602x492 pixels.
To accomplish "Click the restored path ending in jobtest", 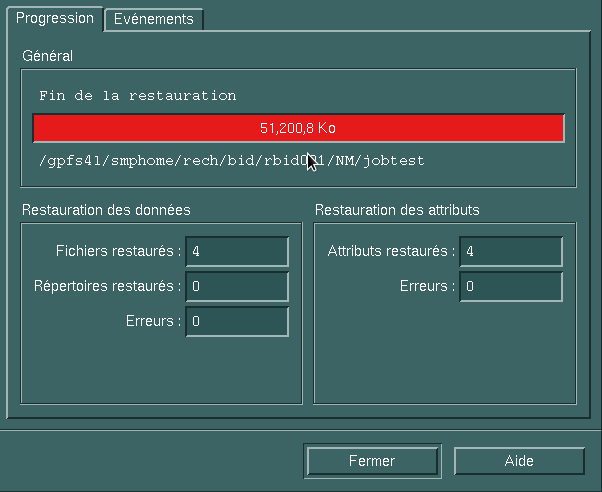I will (x=231, y=160).
